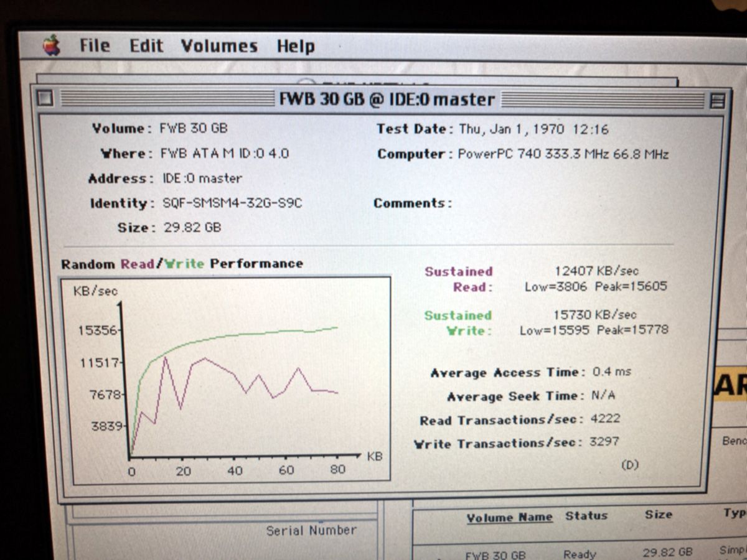Click the 'Size' column header in background window
Screen dimensions: 747x560
(x=658, y=515)
